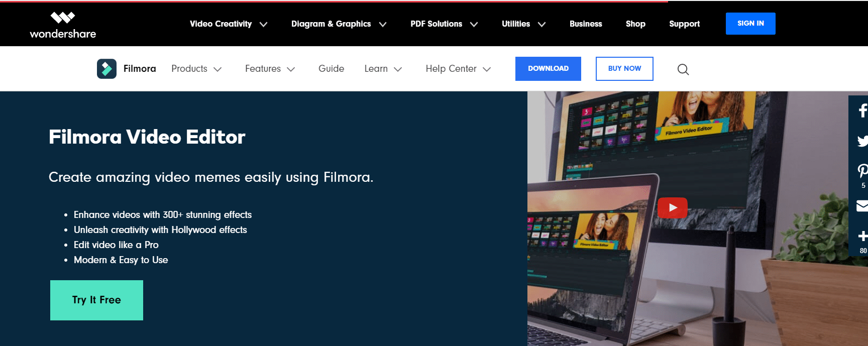This screenshot has width=868, height=346.
Task: Share on Facebook via sidebar icon
Action: click(x=862, y=110)
